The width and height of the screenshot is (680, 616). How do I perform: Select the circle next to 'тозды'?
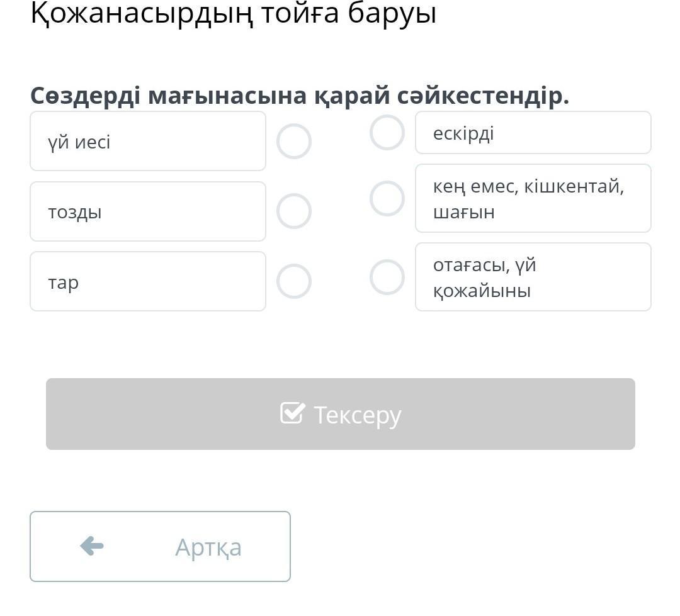tap(293, 211)
